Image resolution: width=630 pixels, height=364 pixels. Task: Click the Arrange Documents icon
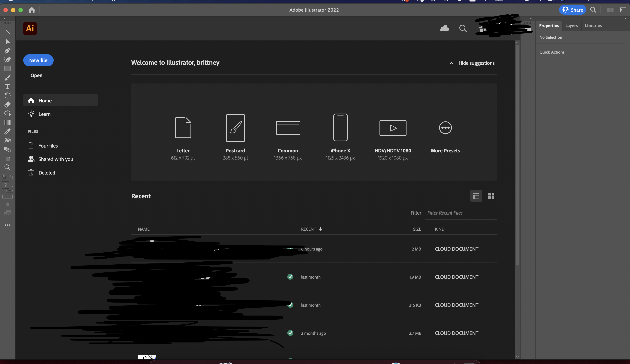pos(610,10)
